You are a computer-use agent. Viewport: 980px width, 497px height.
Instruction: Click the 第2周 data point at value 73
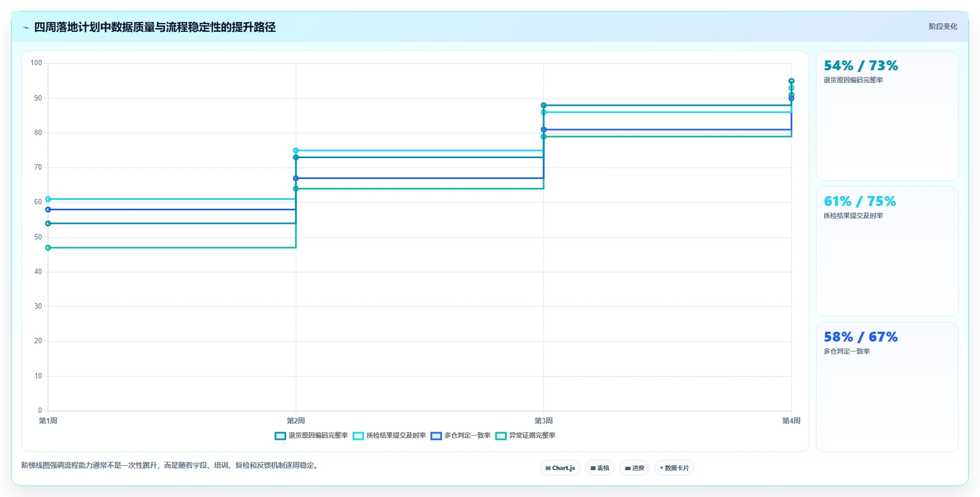coord(296,158)
